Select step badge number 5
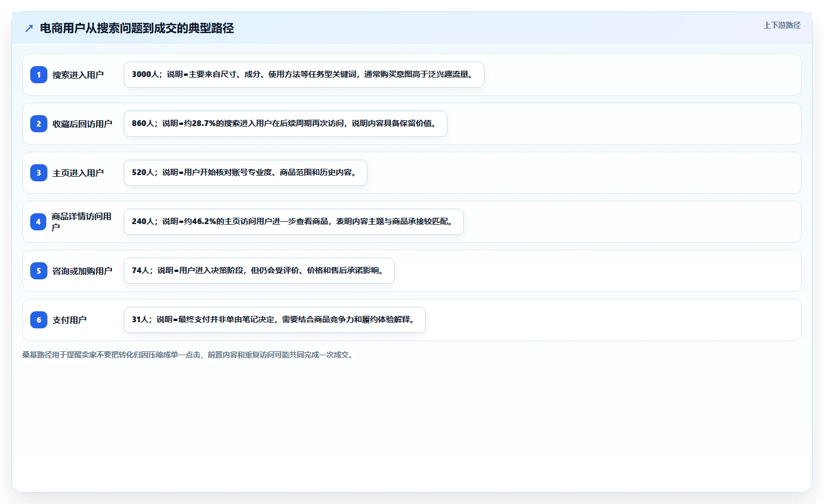This screenshot has height=504, width=824. click(39, 271)
